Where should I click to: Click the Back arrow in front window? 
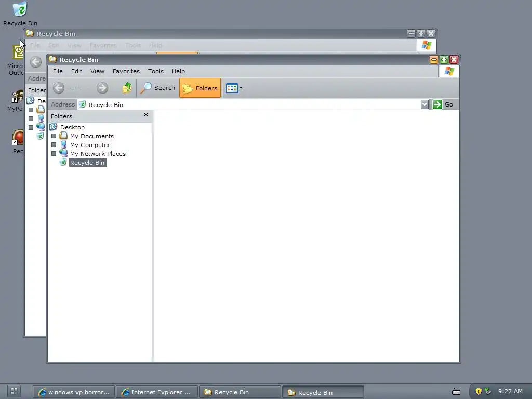click(58, 88)
